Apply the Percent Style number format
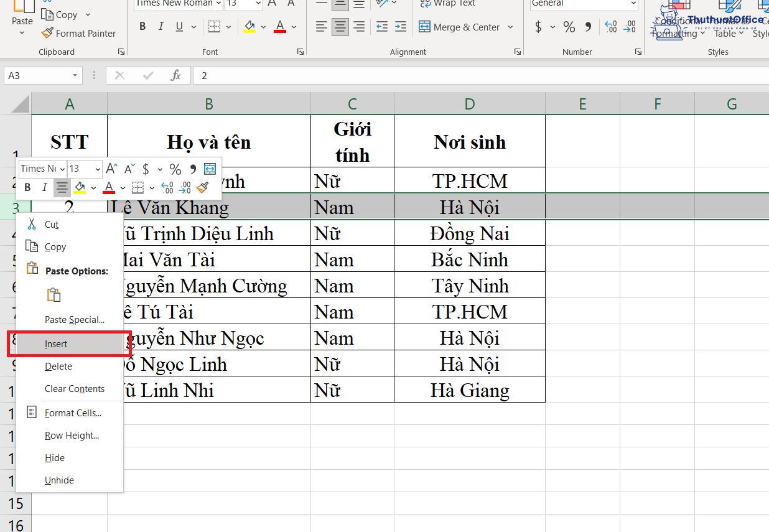Viewport: 769px width, 532px height. tap(569, 26)
